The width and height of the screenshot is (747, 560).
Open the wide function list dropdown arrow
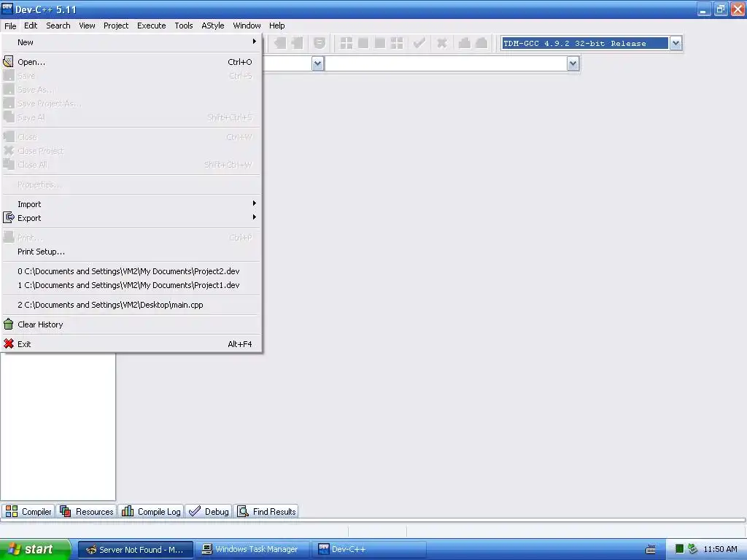(x=573, y=63)
